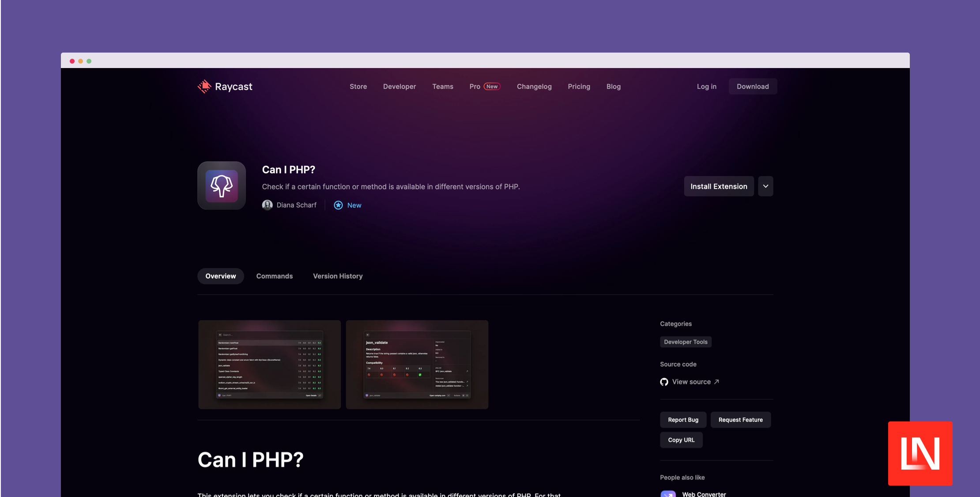Open the Web Converter extension icon
The image size is (980, 497).
668,494
